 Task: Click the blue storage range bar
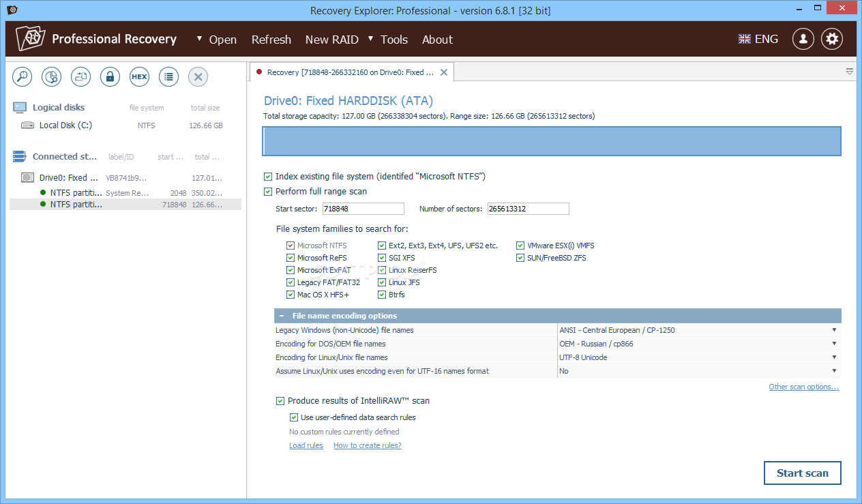(552, 141)
